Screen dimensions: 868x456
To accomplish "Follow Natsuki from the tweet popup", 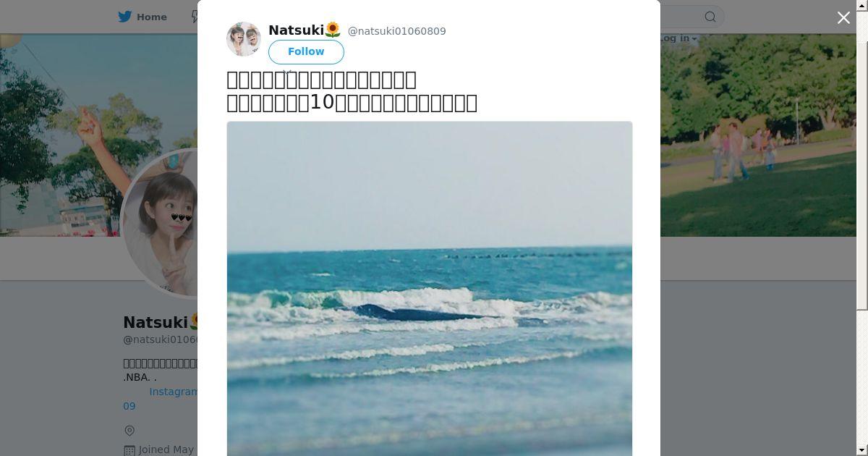I will point(306,52).
